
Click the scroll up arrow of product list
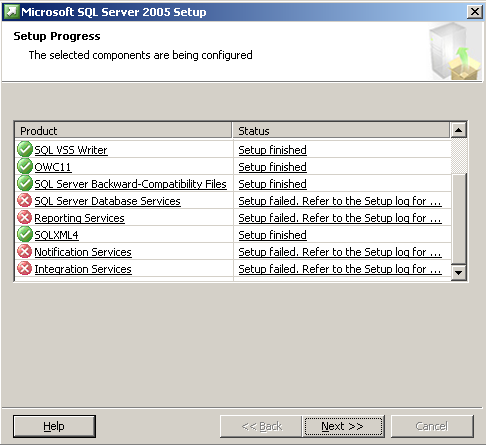[x=459, y=130]
